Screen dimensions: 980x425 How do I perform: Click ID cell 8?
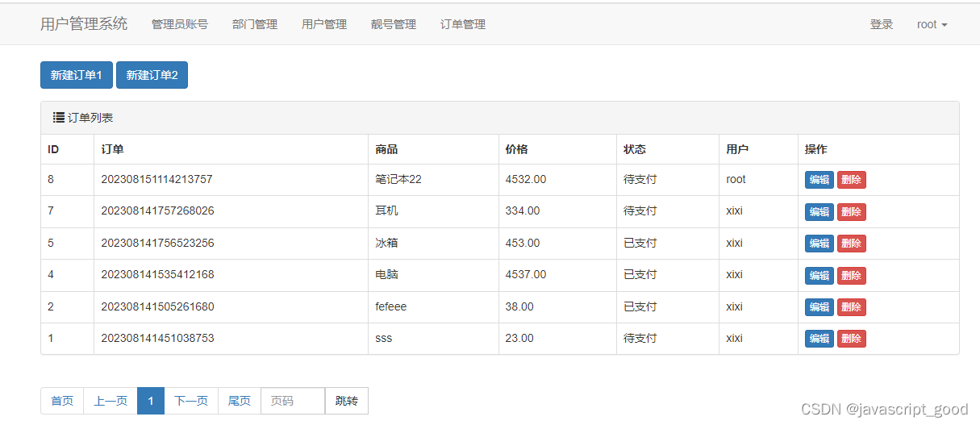tap(51, 179)
